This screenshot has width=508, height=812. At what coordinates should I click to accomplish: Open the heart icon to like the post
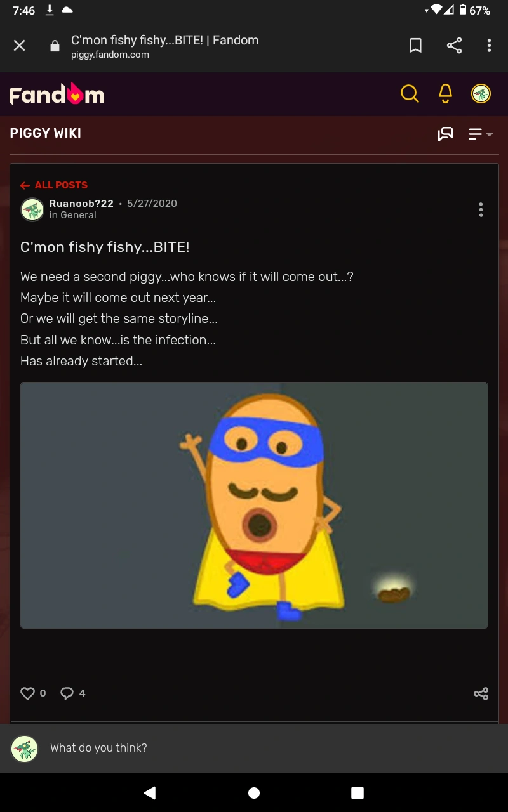coord(26,693)
